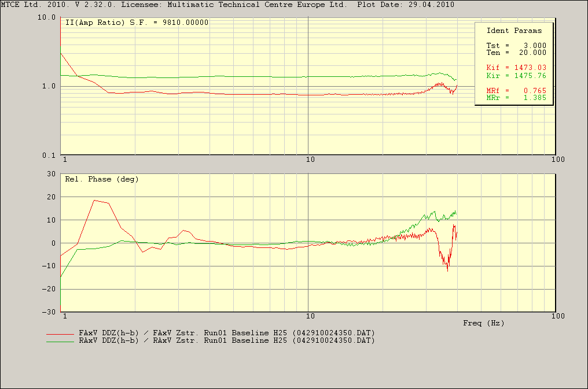
Task: Click the Rel. Phase (deg) plot label
Action: point(101,179)
